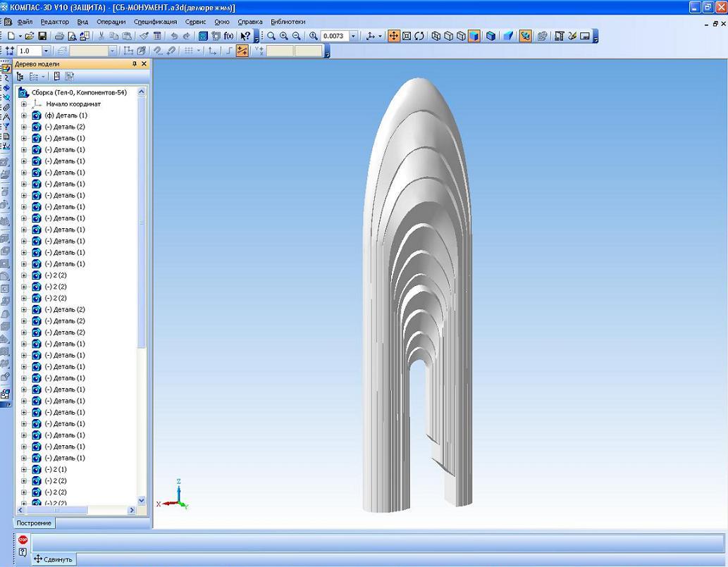Open the Open file folder icon
The width and height of the screenshot is (728, 567).
coord(29,36)
